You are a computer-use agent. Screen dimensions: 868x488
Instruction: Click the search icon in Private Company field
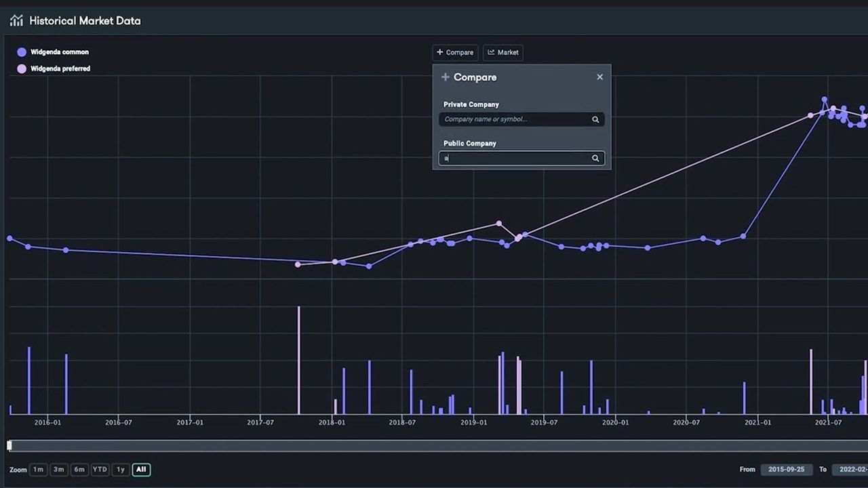tap(595, 119)
